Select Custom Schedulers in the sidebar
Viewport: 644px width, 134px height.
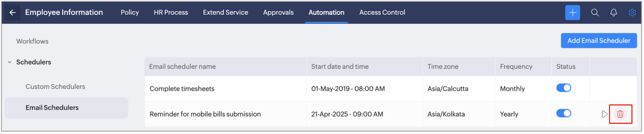pos(55,86)
